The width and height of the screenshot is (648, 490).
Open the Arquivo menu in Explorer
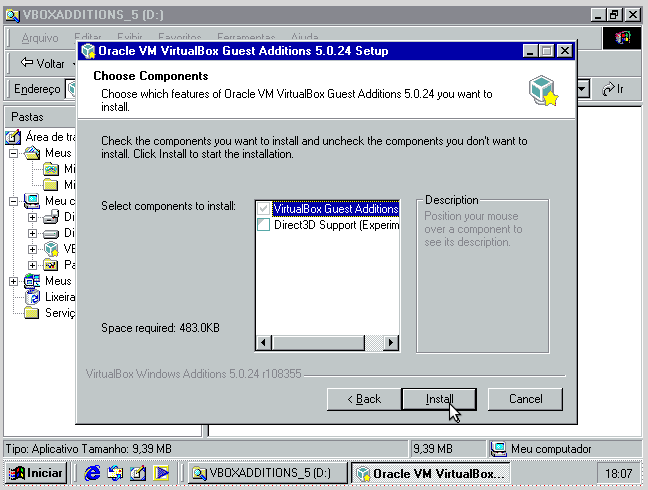click(x=40, y=38)
